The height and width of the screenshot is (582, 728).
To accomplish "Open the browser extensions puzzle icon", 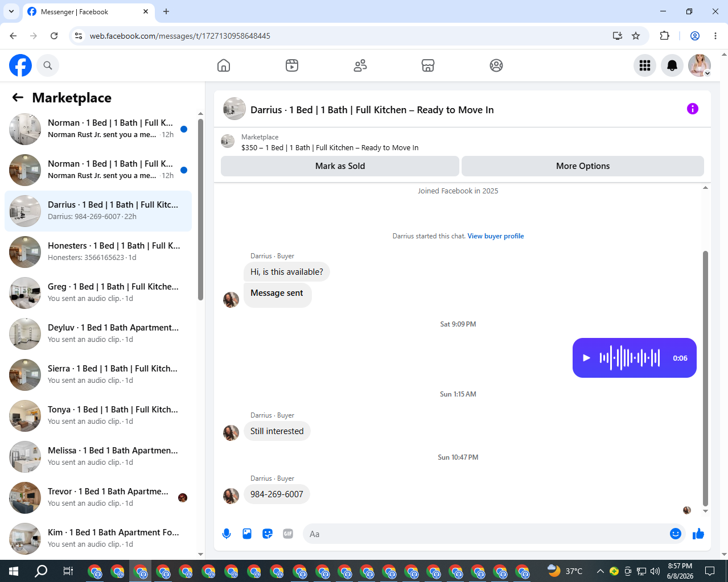I will click(x=664, y=36).
